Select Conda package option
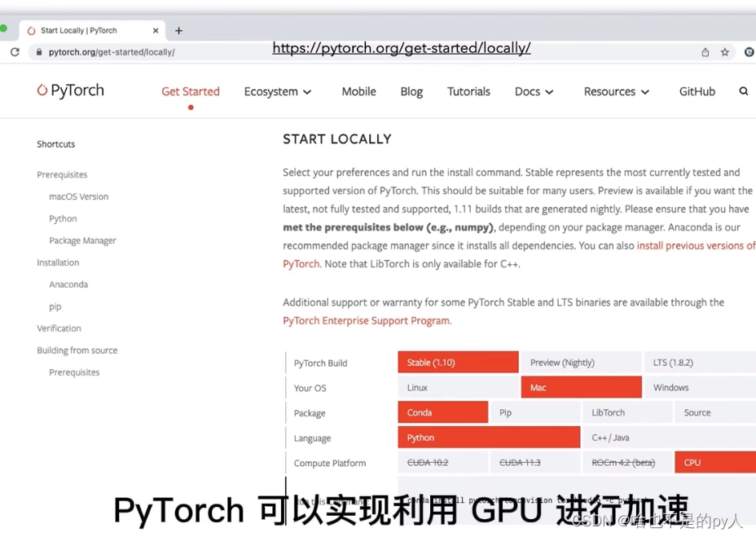The image size is (756, 537). click(x=442, y=412)
